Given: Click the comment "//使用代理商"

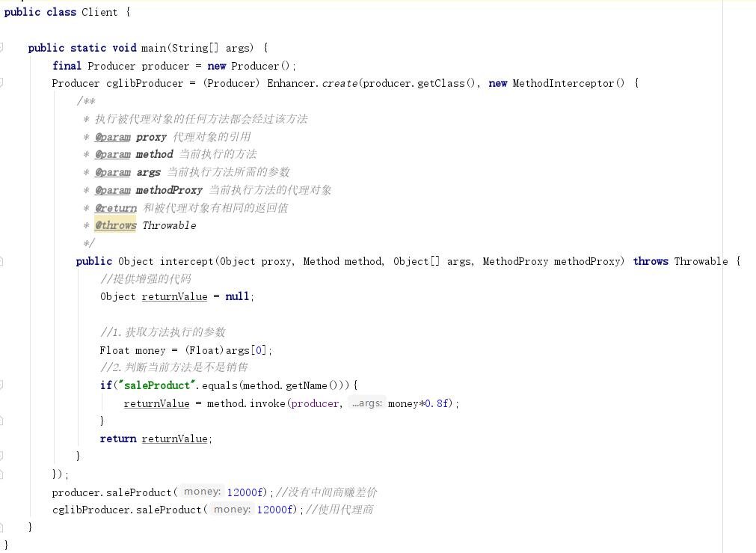Looking at the screenshot, I should pos(339,510).
